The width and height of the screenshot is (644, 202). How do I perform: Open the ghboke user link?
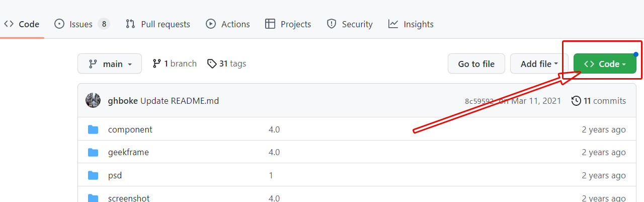tap(123, 101)
